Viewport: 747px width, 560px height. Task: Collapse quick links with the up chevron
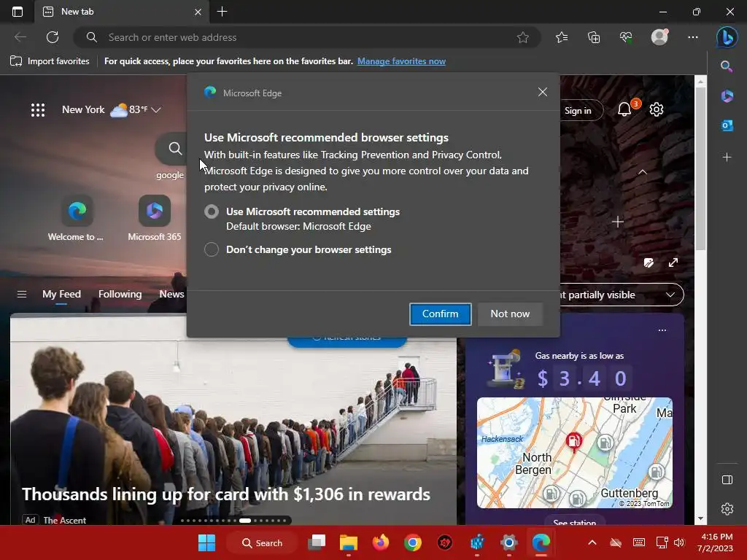point(642,172)
